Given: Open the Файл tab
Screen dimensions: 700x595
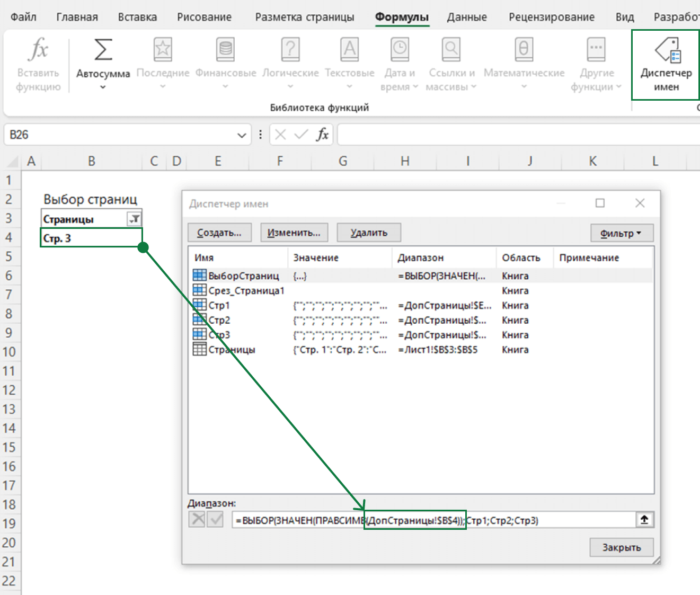Looking at the screenshot, I should (x=23, y=17).
